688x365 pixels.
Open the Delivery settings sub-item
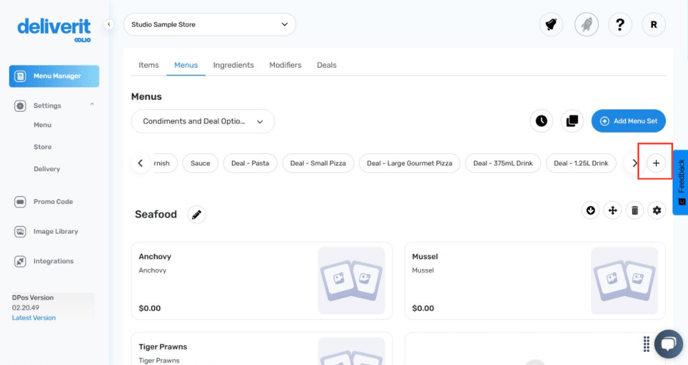pyautogui.click(x=47, y=169)
